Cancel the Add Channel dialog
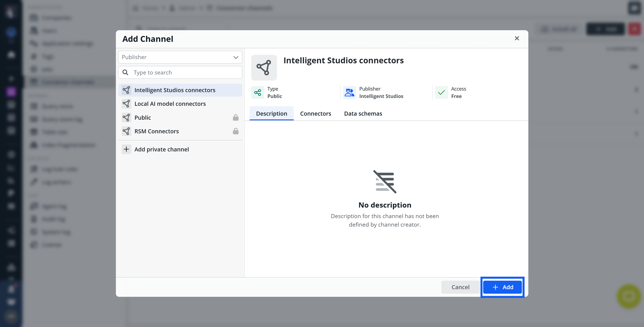The height and width of the screenshot is (327, 644). 460,287
